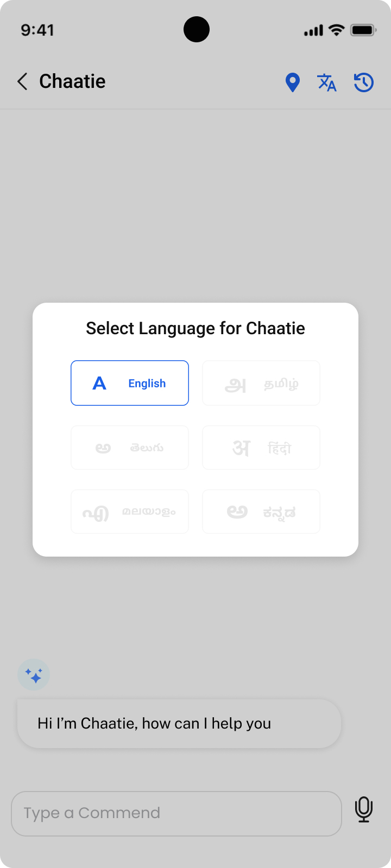Select the Telugu language option
Viewport: 391px width, 868px height.
tap(130, 448)
